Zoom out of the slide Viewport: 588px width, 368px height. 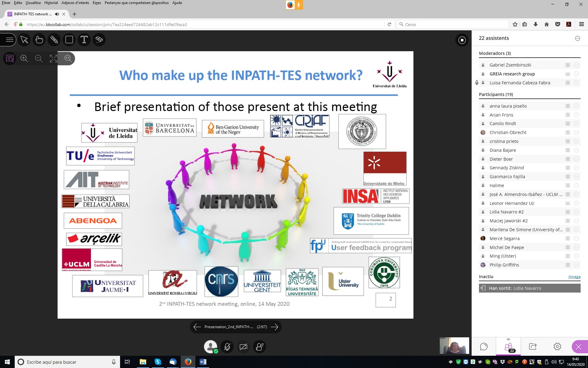pyautogui.click(x=39, y=59)
